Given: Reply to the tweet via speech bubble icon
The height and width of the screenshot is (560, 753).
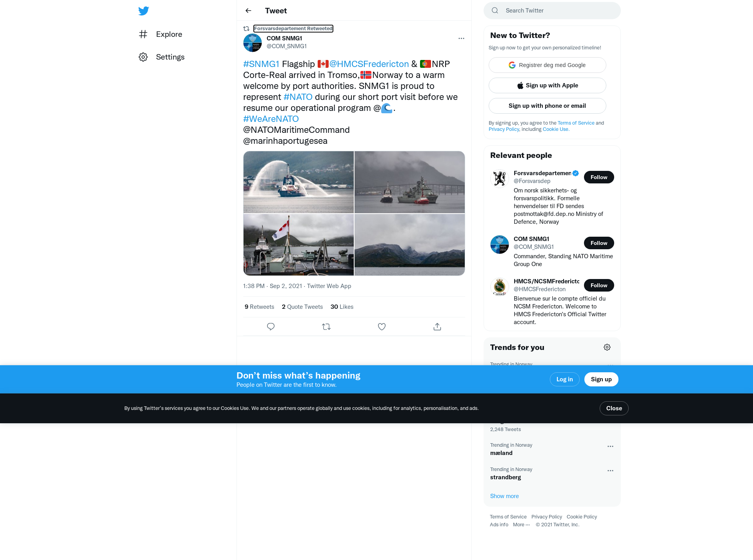Looking at the screenshot, I should click(x=271, y=326).
